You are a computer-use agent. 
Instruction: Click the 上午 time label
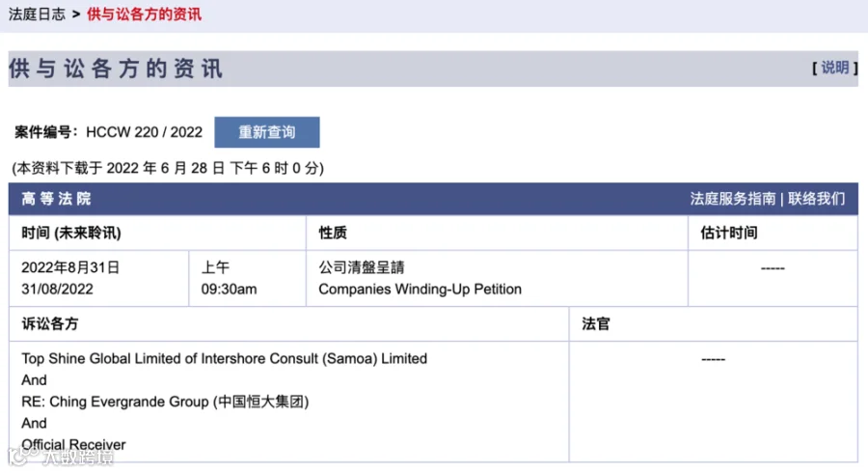[x=215, y=267]
